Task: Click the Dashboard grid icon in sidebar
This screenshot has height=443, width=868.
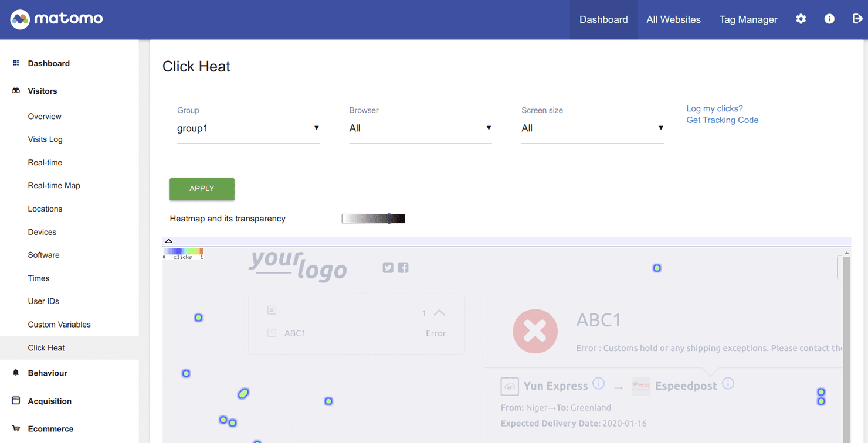Action: point(16,63)
